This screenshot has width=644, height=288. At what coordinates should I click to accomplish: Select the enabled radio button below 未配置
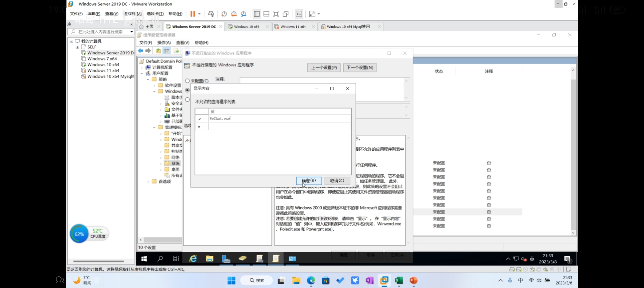(x=187, y=90)
